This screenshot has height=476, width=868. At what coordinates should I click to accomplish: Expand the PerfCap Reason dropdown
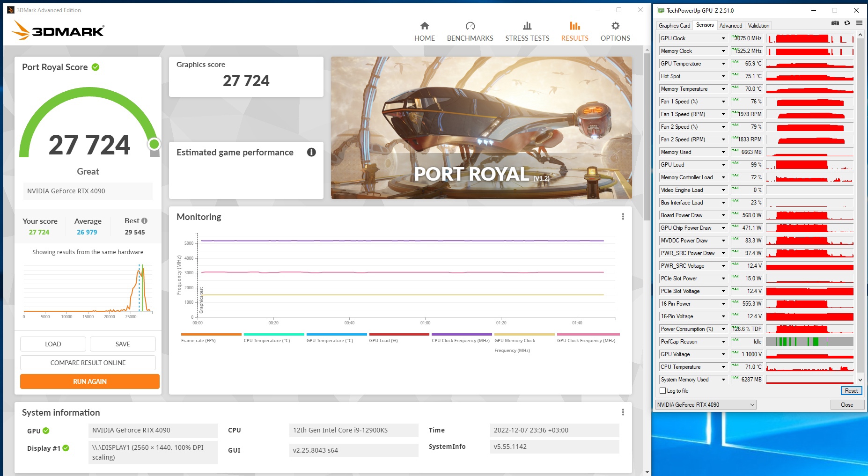723,342
